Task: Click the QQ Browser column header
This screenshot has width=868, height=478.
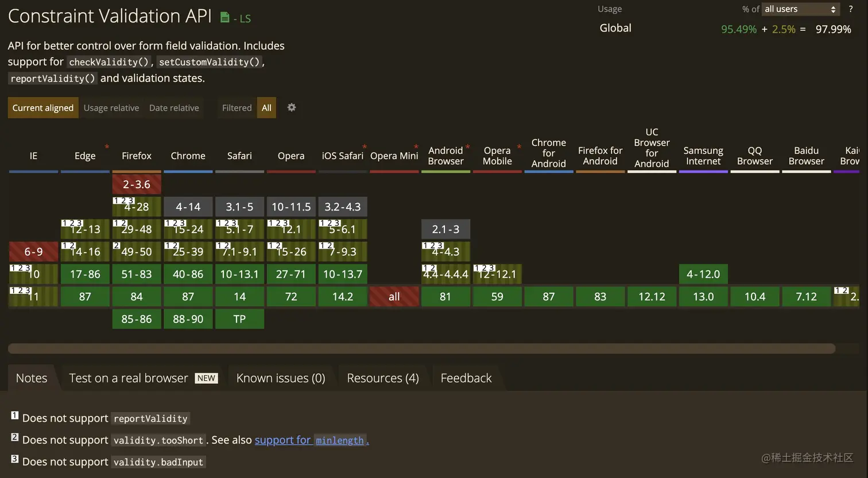Action: (755, 156)
